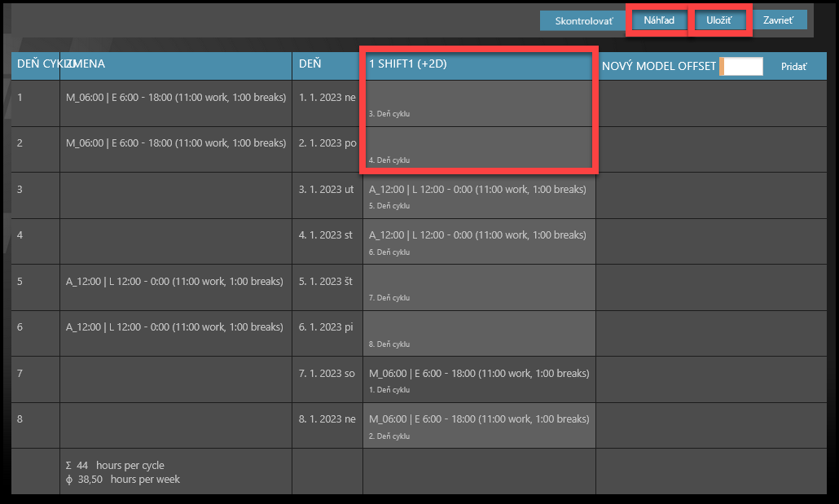This screenshot has width=839, height=504.
Task: Click the date 7. 1. 2023 so
Action: 327,374
